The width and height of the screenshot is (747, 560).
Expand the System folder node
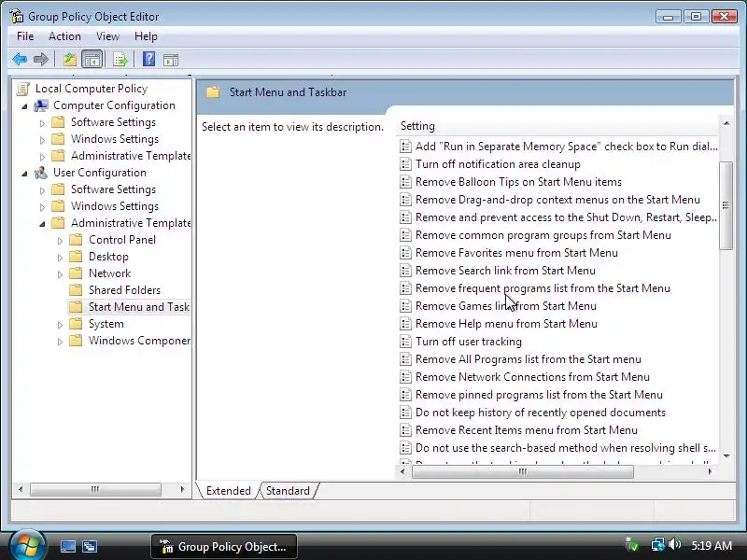click(60, 325)
